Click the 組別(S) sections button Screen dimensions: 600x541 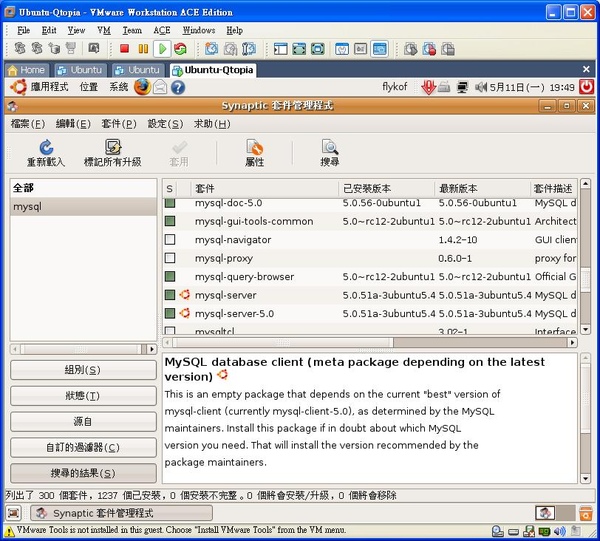pyautogui.click(x=83, y=370)
